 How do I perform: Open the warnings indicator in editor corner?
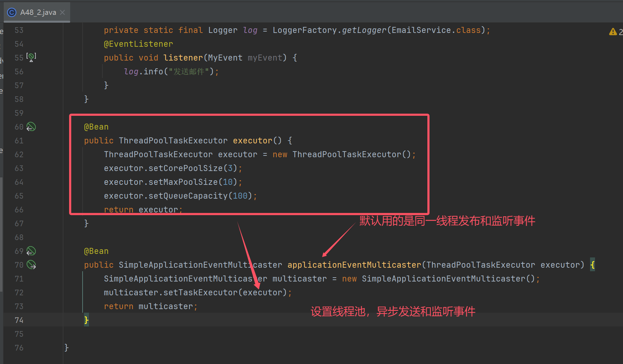616,32
